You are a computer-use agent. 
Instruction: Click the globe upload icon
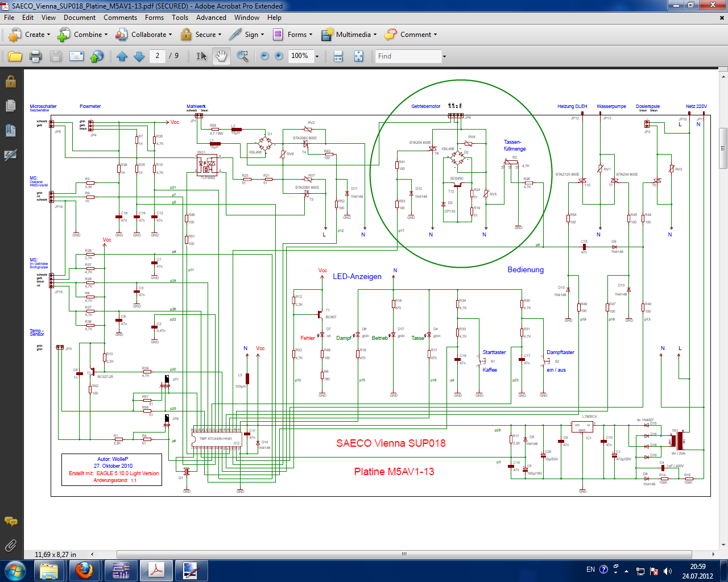(97, 56)
